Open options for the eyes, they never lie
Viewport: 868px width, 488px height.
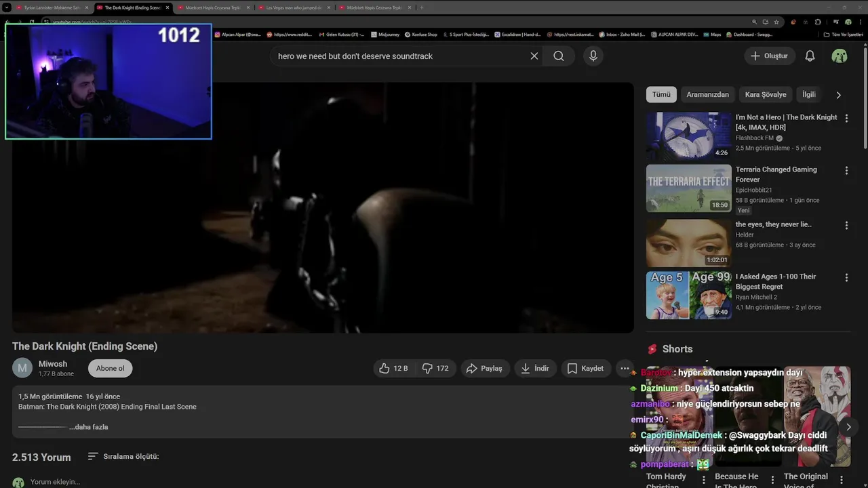846,225
